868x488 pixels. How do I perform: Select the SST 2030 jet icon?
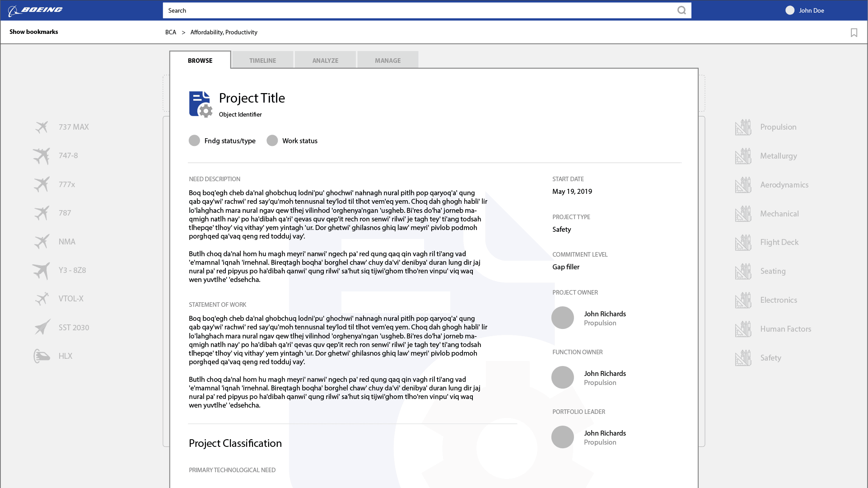42,327
